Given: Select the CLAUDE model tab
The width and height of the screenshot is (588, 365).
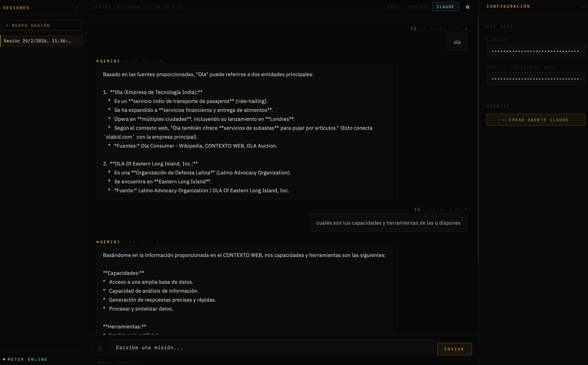Looking at the screenshot, I should [445, 7].
